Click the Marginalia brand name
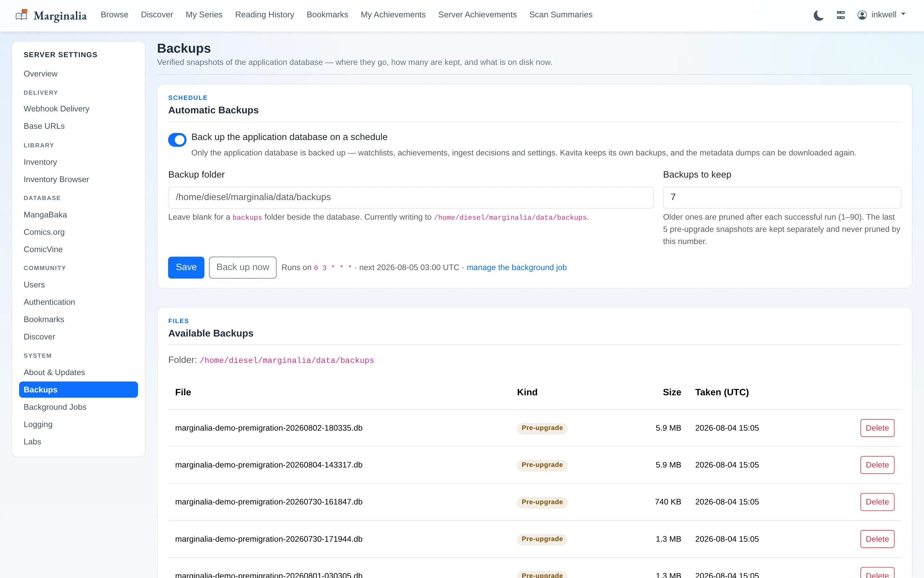924x578 pixels. pyautogui.click(x=60, y=16)
